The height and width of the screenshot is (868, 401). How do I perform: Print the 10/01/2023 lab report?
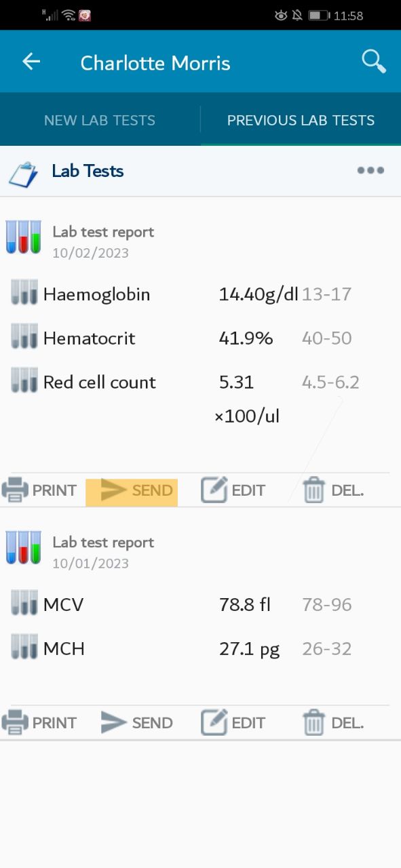39,723
